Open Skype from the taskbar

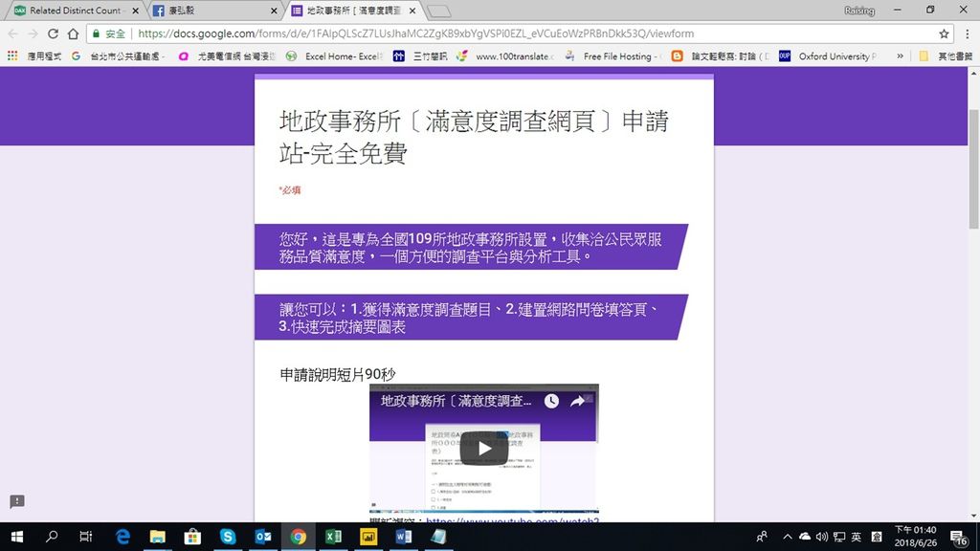(x=228, y=537)
